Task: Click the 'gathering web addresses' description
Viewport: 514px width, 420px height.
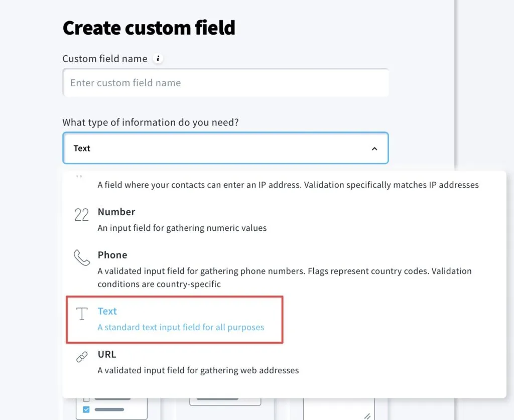Action: 198,370
